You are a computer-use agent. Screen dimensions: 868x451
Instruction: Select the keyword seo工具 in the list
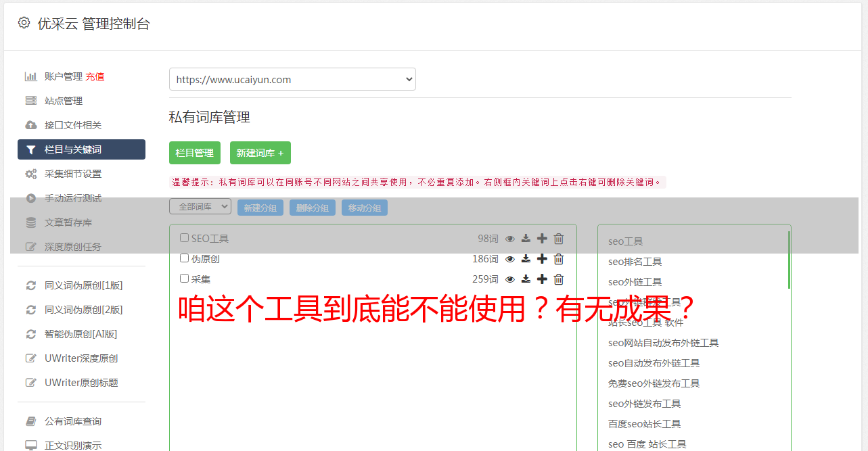pyautogui.click(x=626, y=241)
